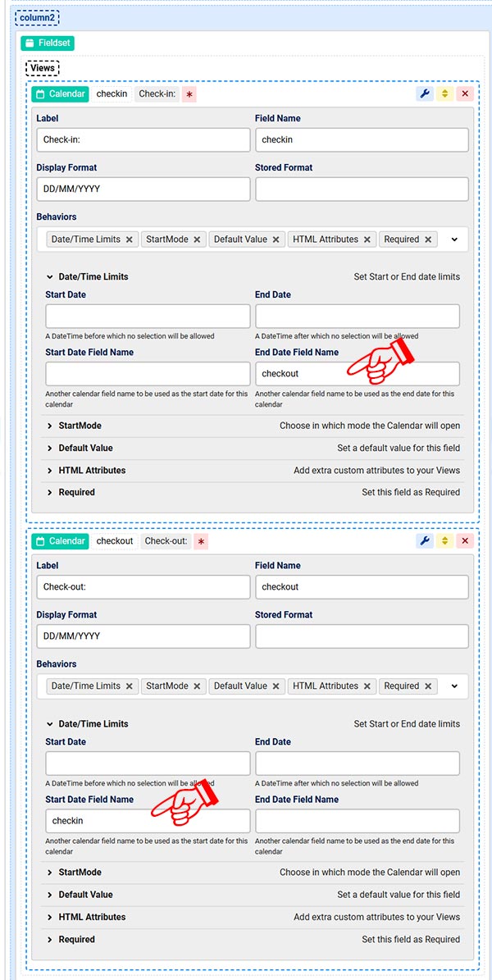Remove Date/Time Limits behavior from checkout

point(130,686)
